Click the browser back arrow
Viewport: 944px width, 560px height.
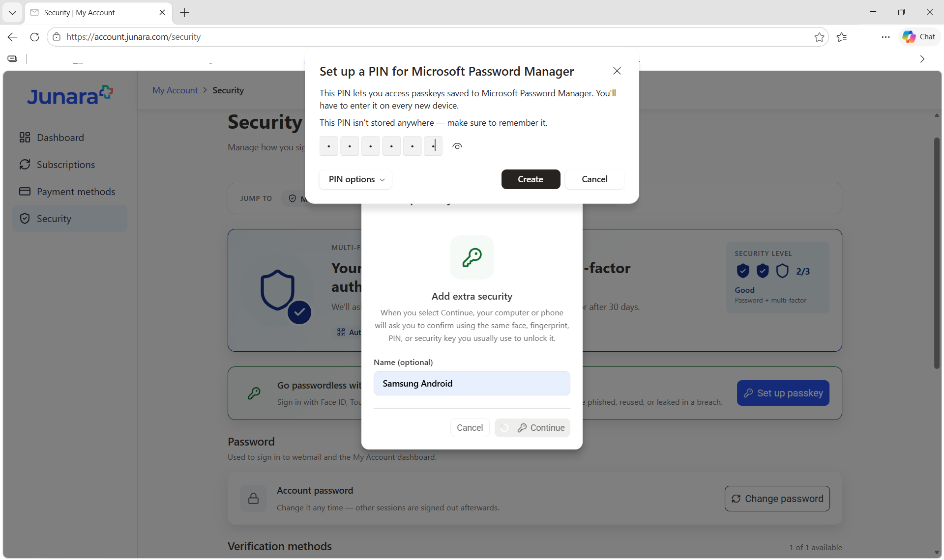13,37
